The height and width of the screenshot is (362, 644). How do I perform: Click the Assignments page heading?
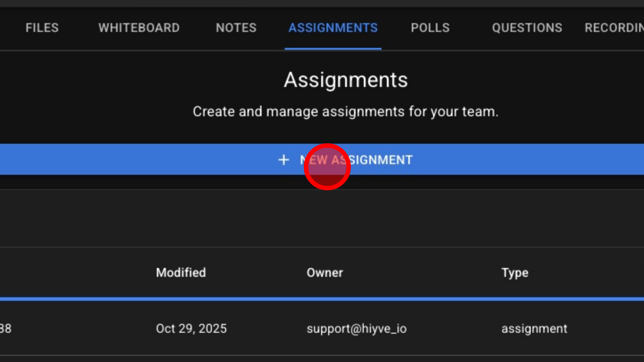(346, 80)
